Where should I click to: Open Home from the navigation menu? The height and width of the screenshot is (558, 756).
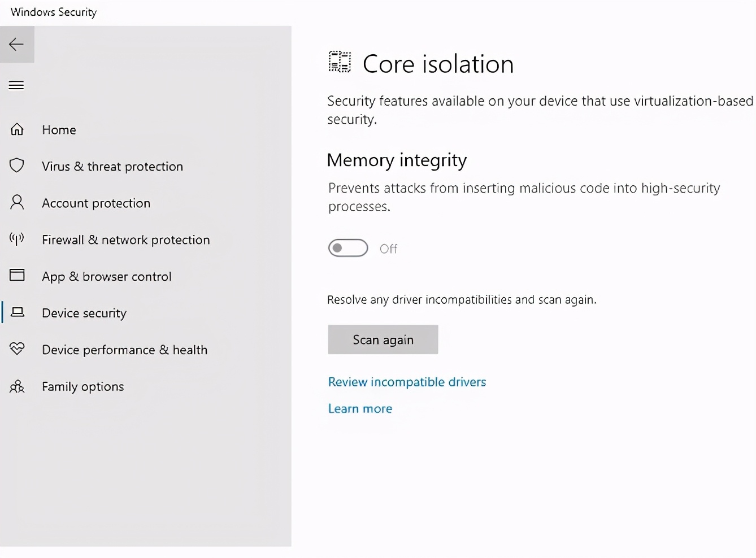click(59, 129)
